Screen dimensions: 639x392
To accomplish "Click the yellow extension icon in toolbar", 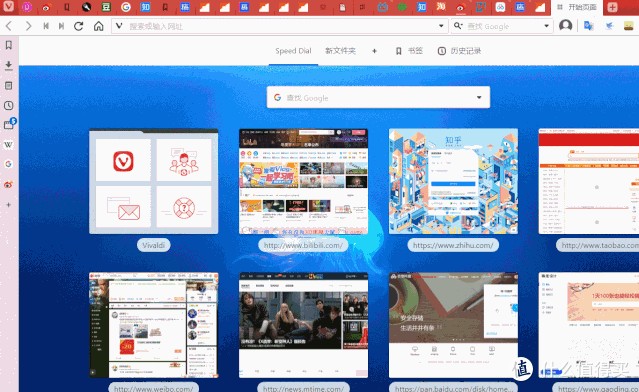I will pyautogui.click(x=629, y=26).
